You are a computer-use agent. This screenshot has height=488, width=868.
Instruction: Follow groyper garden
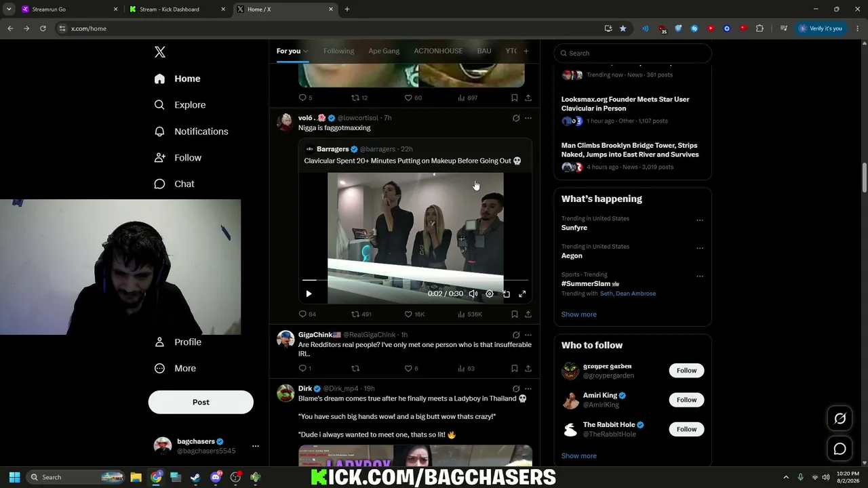click(x=686, y=371)
